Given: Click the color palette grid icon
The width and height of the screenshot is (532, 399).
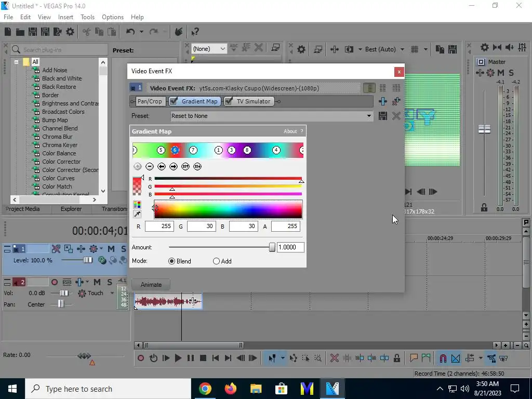Looking at the screenshot, I should coord(137,205).
